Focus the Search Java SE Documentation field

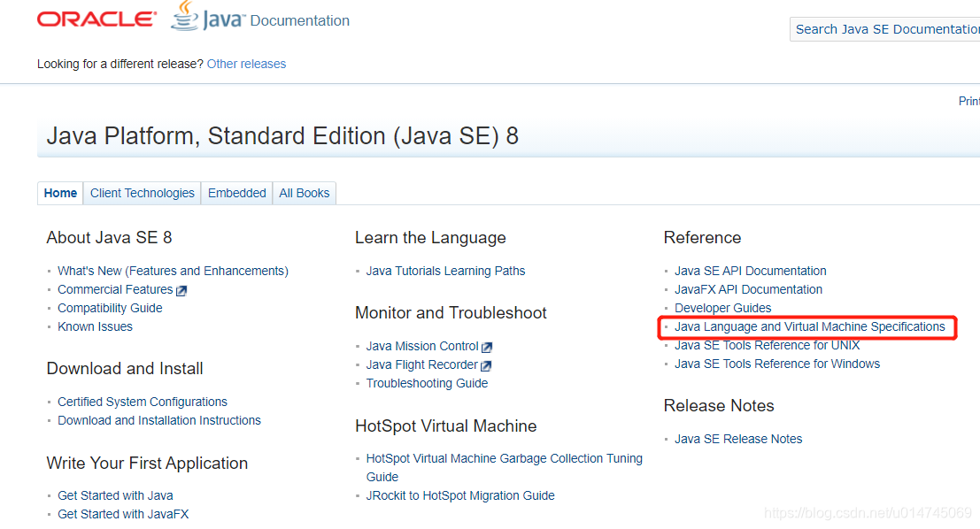(x=885, y=29)
